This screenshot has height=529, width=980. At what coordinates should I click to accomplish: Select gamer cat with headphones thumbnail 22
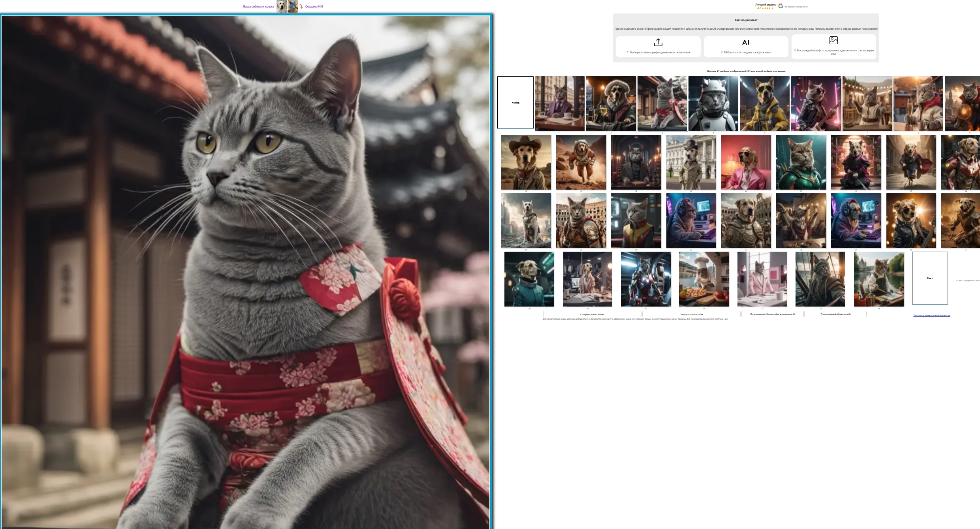click(x=691, y=221)
